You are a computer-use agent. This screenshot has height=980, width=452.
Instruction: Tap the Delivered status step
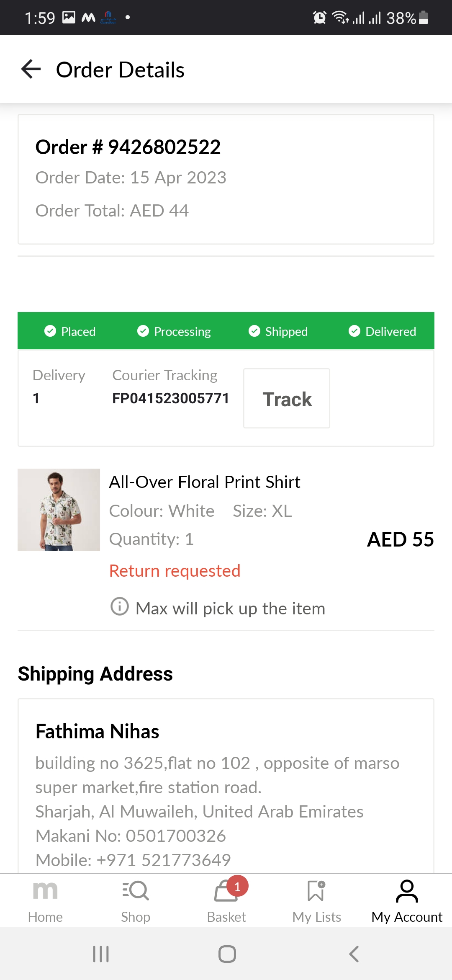click(x=382, y=331)
